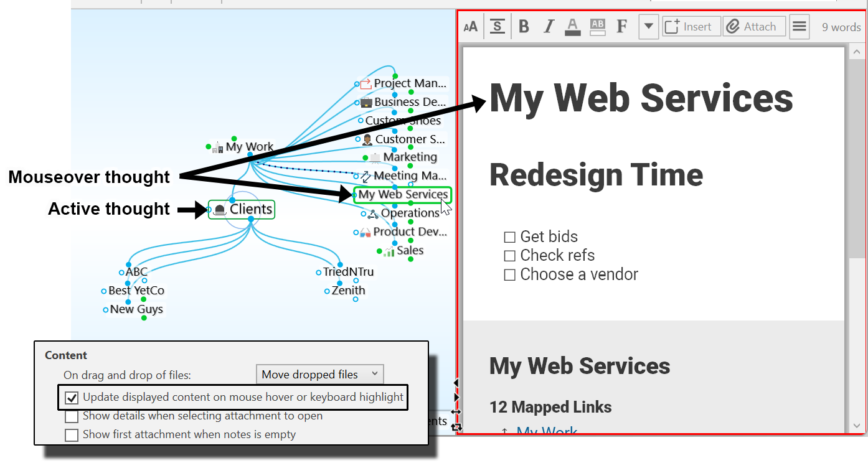This screenshot has height=463, width=868.
Task: Toggle strikethrough text formatting
Action: (x=497, y=27)
